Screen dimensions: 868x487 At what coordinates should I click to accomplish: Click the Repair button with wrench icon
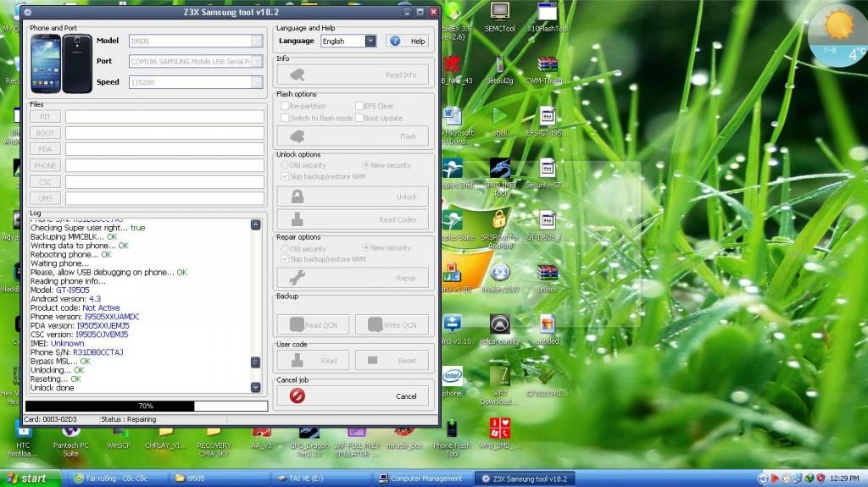pyautogui.click(x=353, y=278)
